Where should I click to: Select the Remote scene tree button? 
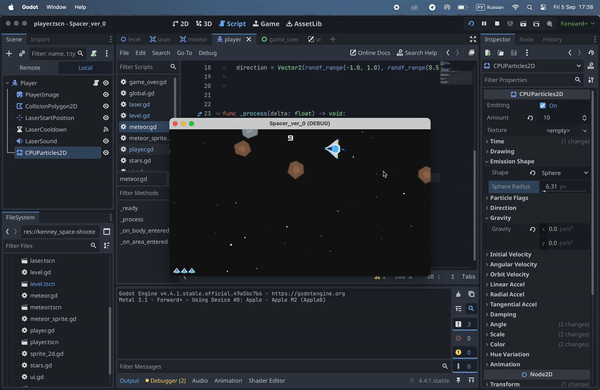coord(30,68)
